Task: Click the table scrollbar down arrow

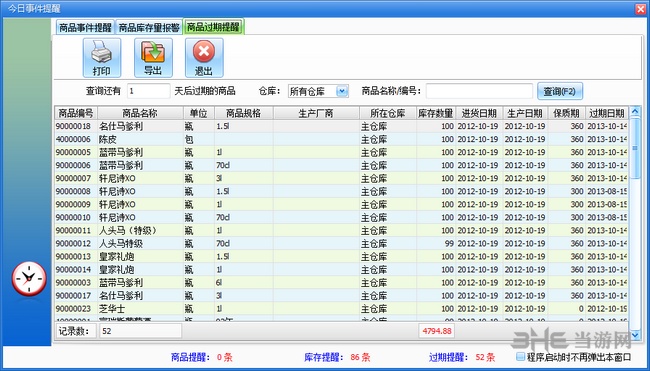Action: pos(635,335)
